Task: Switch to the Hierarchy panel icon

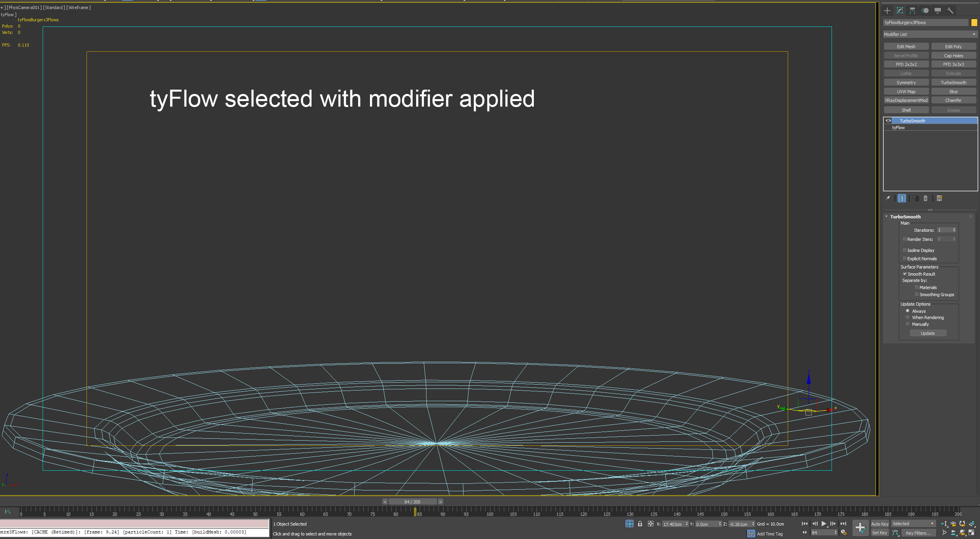Action: (x=912, y=11)
